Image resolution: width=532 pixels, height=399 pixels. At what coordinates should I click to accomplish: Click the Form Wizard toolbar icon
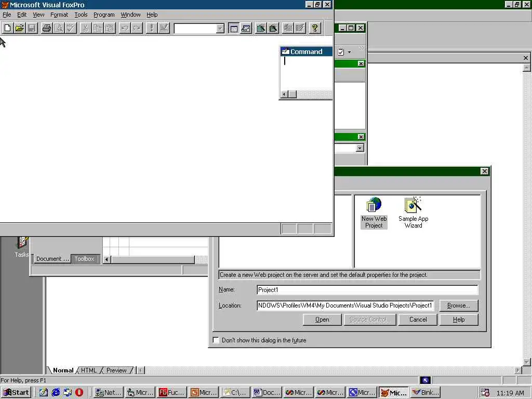tap(261, 28)
